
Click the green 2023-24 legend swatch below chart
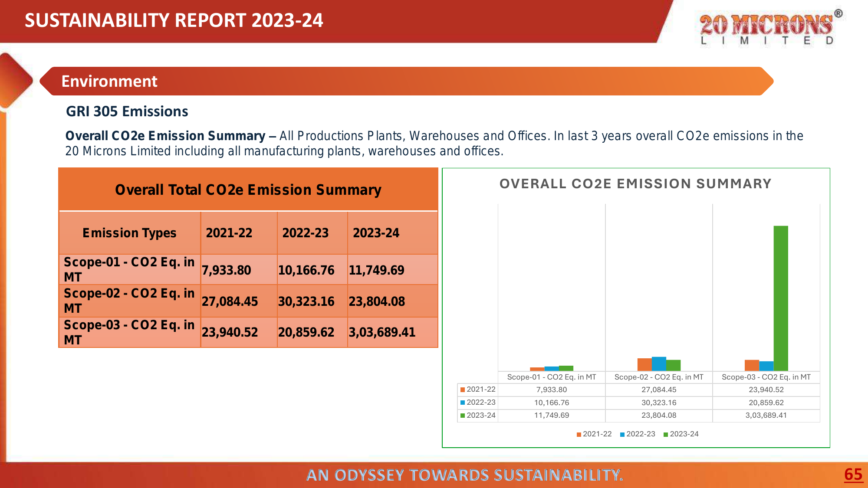666,435
